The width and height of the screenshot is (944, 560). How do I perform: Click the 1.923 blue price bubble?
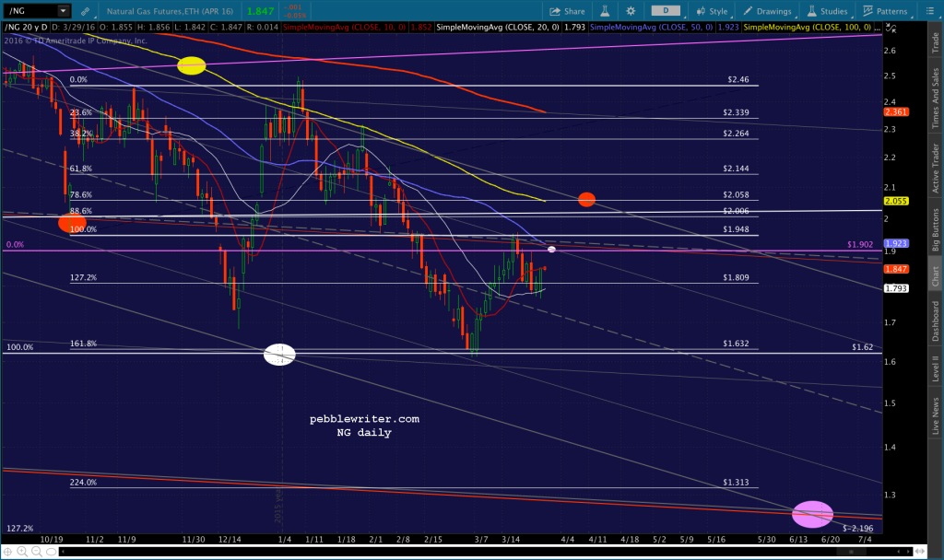[x=896, y=243]
